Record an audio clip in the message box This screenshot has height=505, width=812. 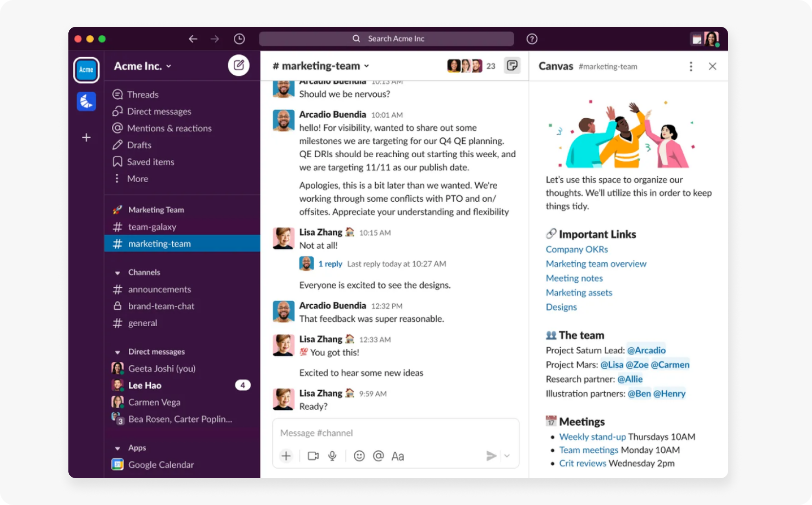[332, 456]
